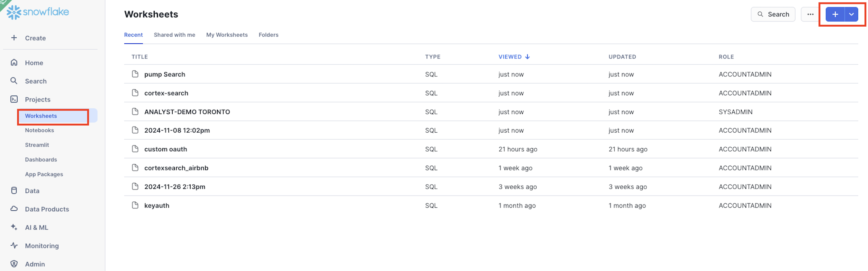Open Notebooks under Projects
Image resolution: width=868 pixels, height=271 pixels.
tap(40, 130)
